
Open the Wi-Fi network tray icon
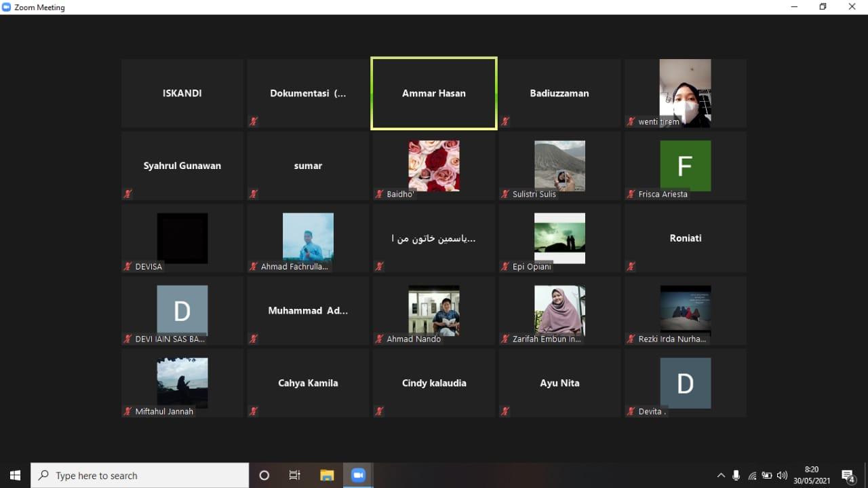752,475
